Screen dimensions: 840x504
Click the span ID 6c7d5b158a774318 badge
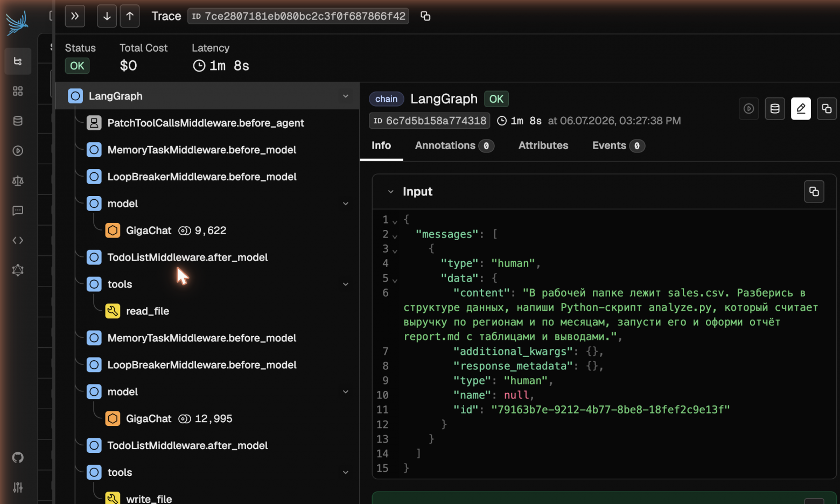(x=429, y=121)
